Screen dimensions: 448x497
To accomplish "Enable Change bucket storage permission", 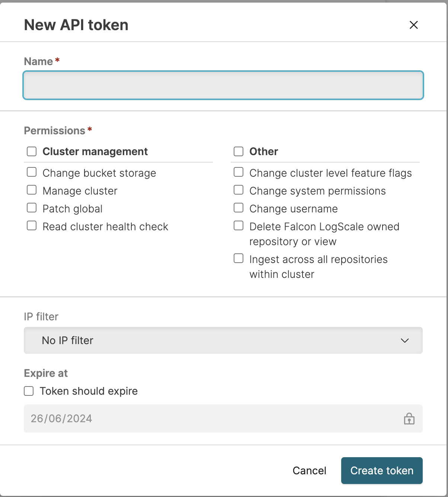I will 32,172.
